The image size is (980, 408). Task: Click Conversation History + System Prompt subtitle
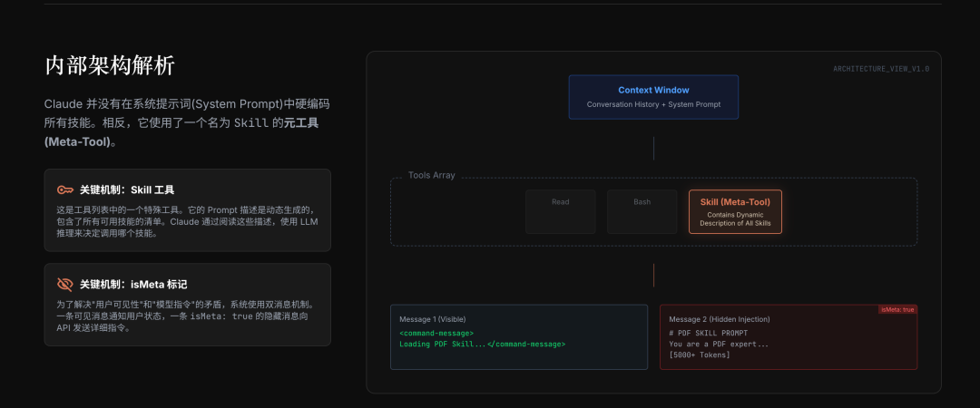coord(653,104)
